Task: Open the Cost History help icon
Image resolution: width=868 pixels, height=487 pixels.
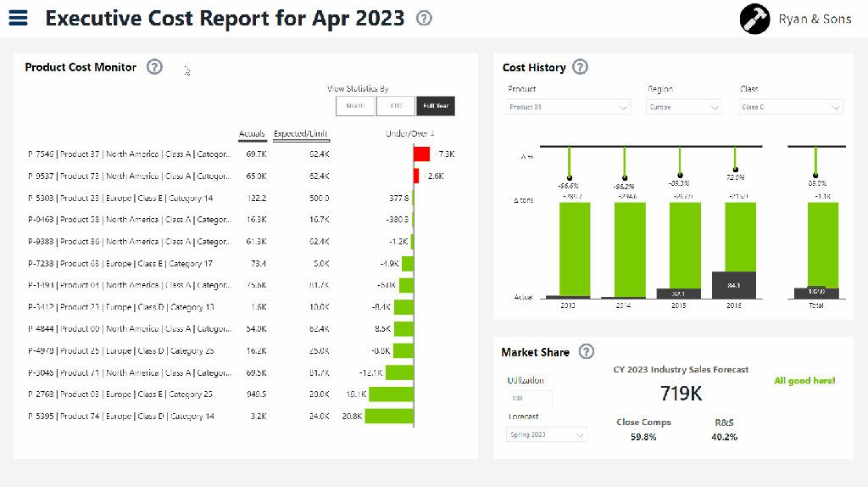Action: (580, 67)
